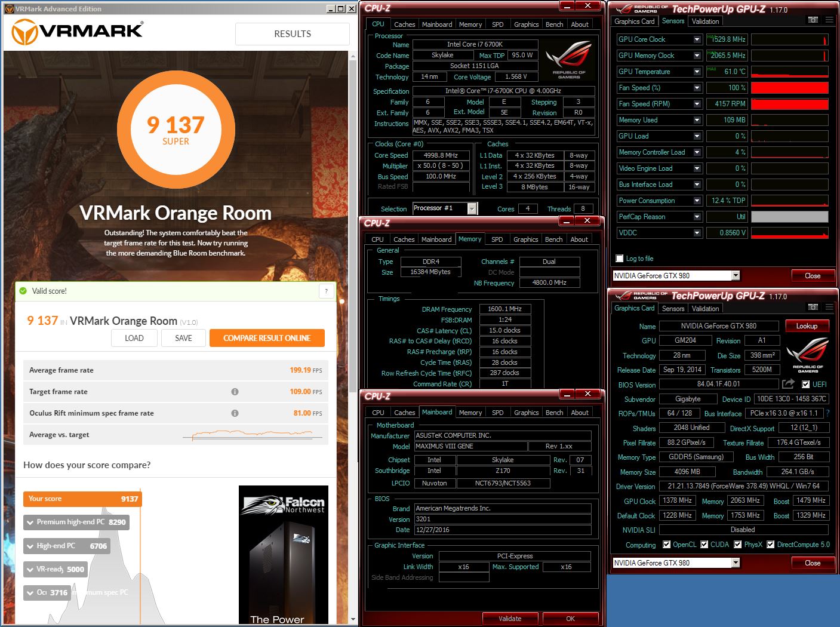Toggle the DirectCompute 5.0 checkbox

(x=771, y=545)
